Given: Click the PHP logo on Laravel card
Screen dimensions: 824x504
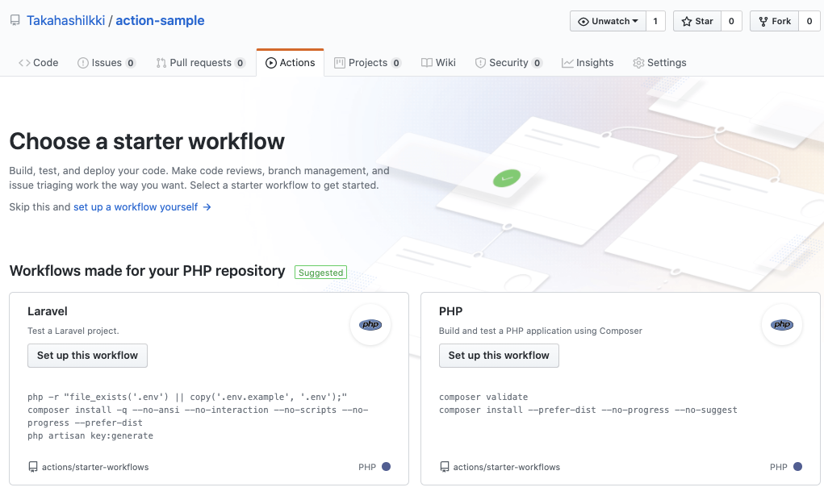Looking at the screenshot, I should tap(370, 324).
